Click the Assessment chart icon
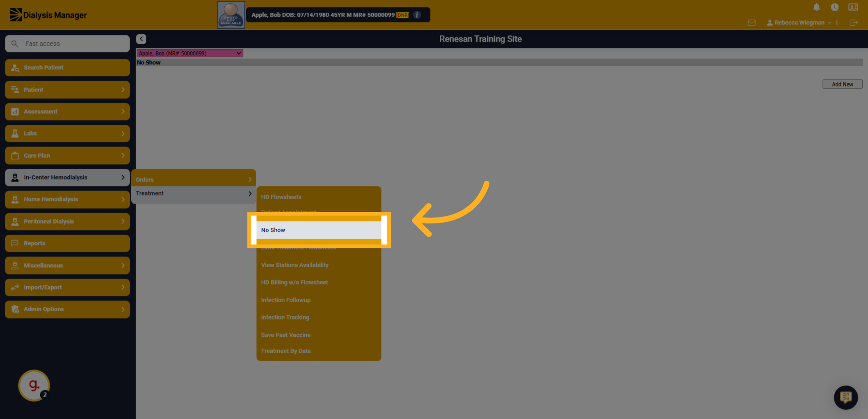This screenshot has height=419, width=868. coord(15,112)
